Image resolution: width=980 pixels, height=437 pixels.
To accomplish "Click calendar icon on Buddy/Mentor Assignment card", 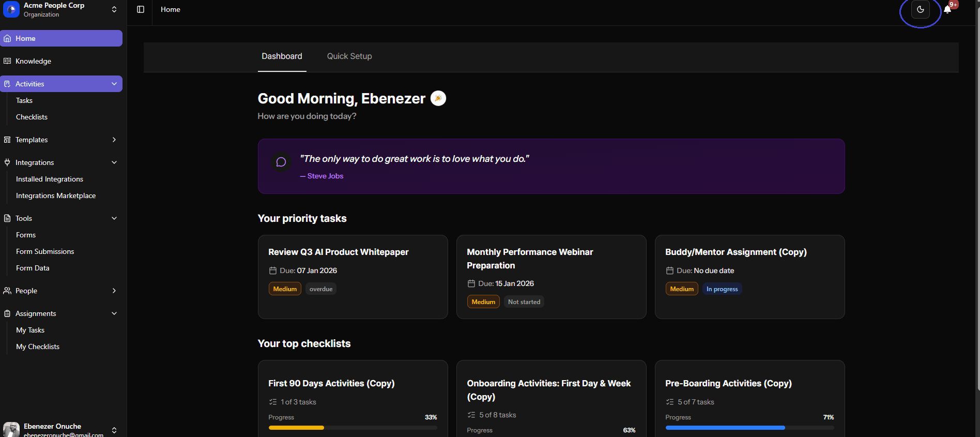I will pos(670,270).
